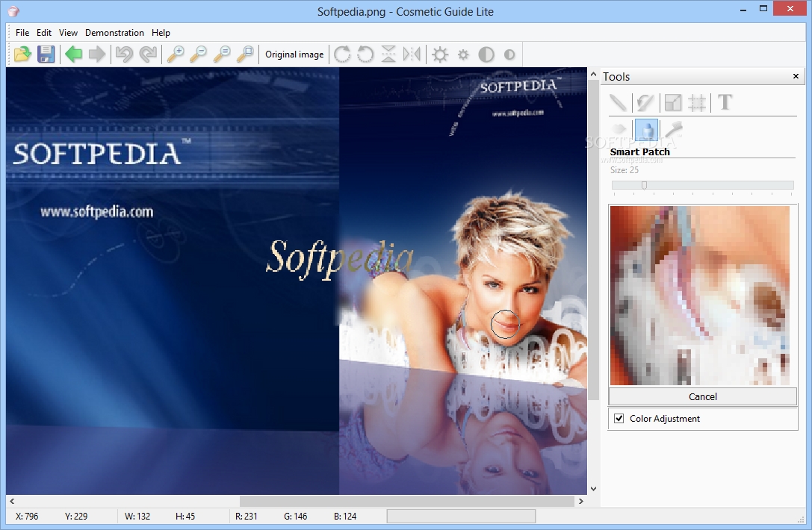Click the 'R: 231' status bar value

246,516
